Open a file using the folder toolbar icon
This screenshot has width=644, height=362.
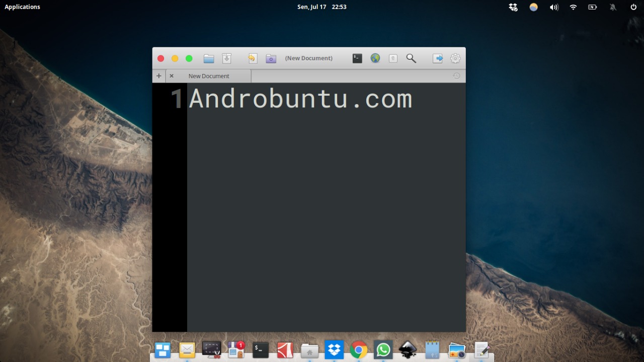pyautogui.click(x=208, y=58)
